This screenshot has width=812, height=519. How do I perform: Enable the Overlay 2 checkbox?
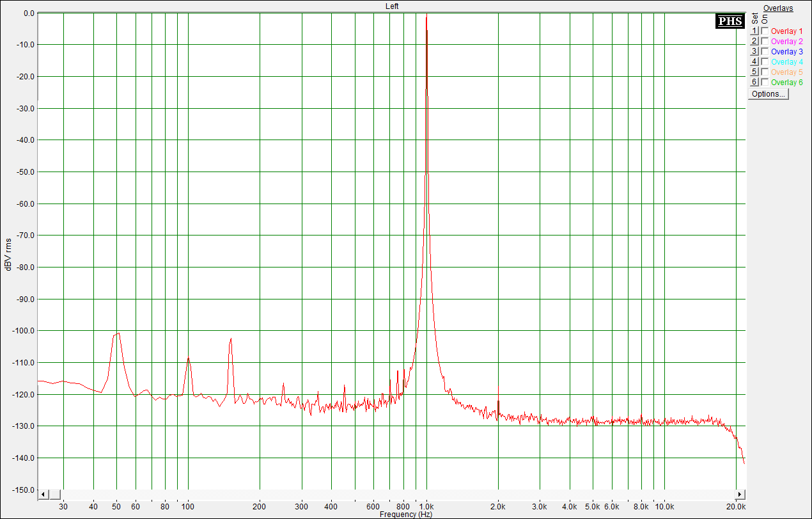point(765,41)
